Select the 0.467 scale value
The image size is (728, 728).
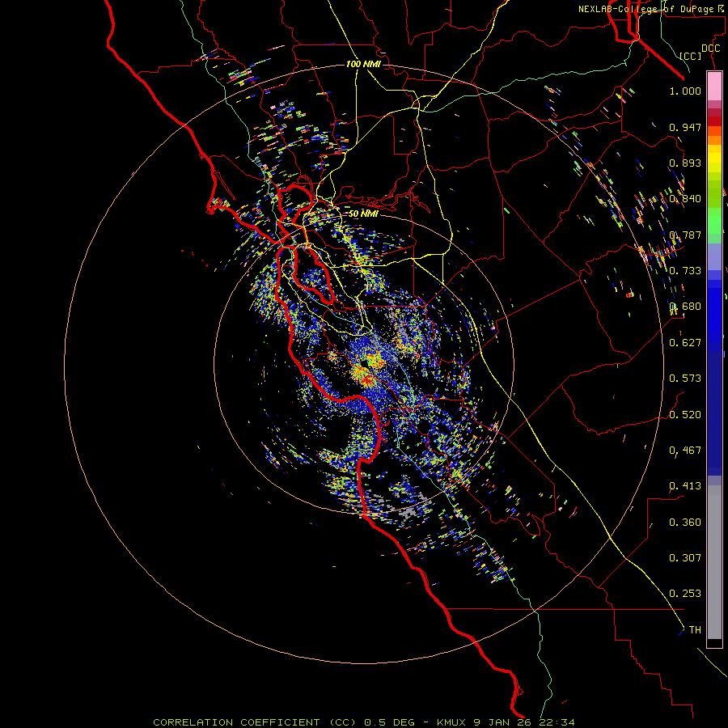[685, 451]
